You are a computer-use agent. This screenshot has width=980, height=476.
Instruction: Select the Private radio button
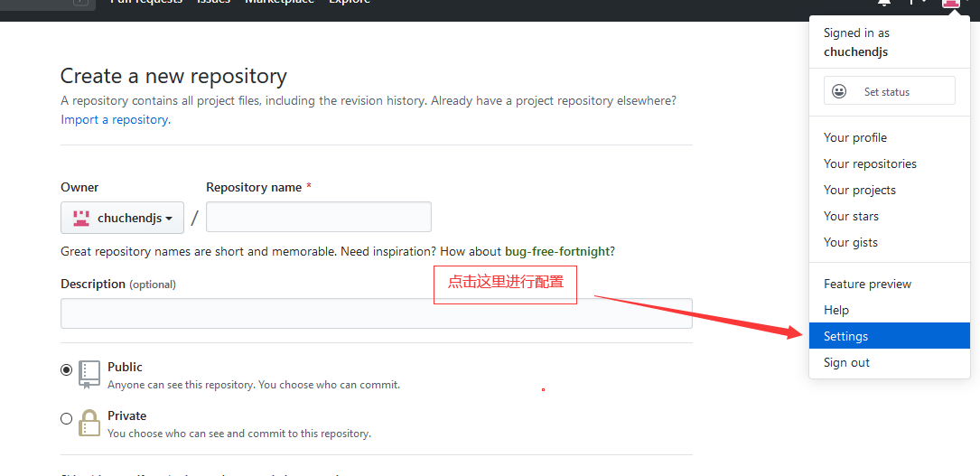66,418
